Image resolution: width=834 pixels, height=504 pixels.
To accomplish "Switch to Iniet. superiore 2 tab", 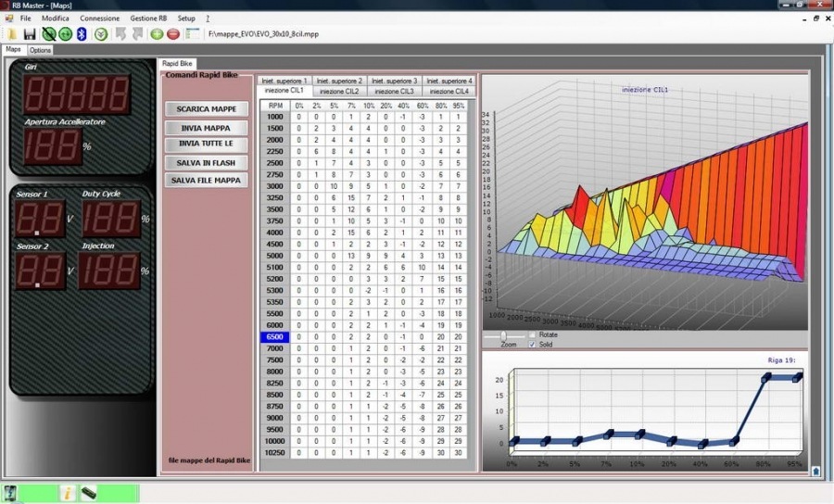I will (x=339, y=81).
